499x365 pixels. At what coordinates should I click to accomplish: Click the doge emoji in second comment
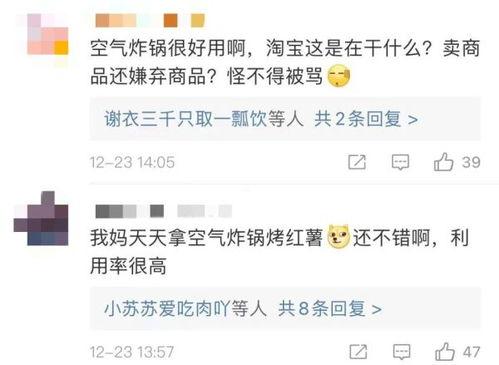coord(339,237)
